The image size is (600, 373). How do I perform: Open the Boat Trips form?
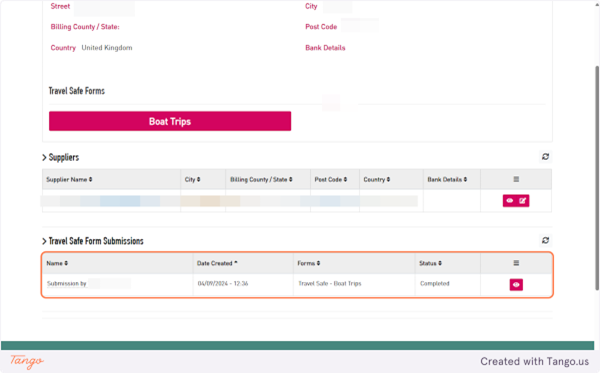pos(170,121)
